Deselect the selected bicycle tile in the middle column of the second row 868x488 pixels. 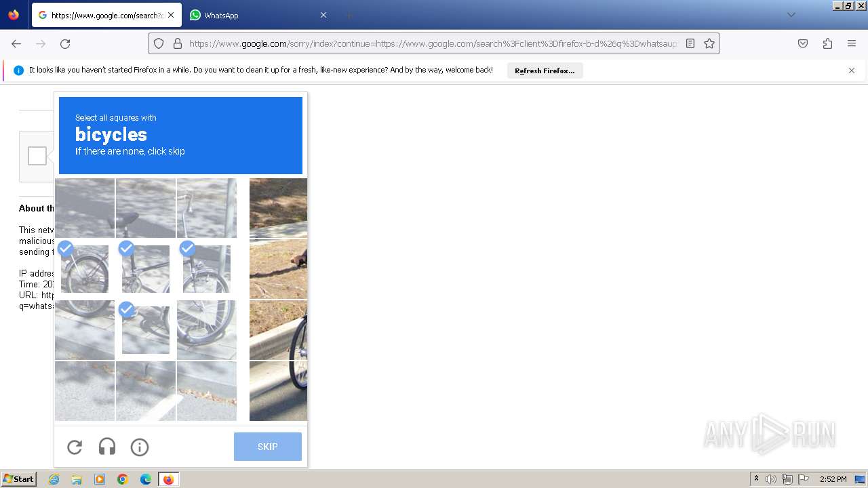point(146,269)
